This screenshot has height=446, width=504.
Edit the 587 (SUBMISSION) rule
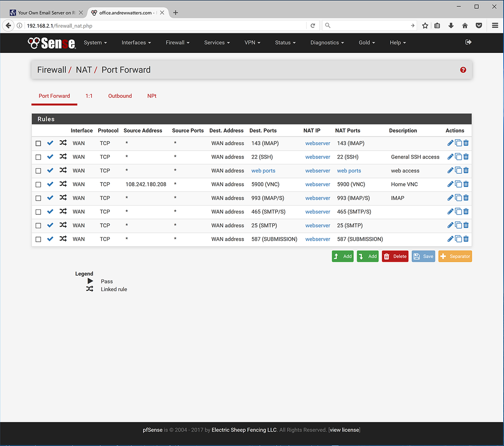450,239
